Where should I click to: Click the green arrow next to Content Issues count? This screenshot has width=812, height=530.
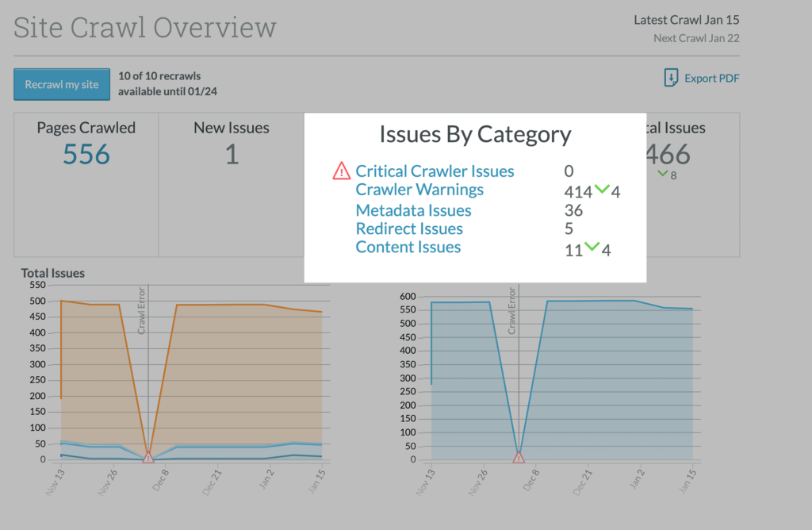[592, 248]
